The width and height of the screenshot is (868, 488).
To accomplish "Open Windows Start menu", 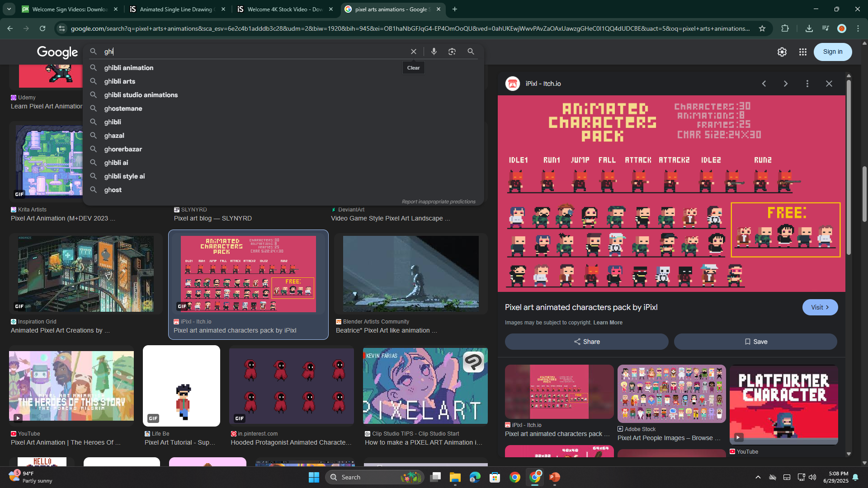I will click(x=314, y=477).
